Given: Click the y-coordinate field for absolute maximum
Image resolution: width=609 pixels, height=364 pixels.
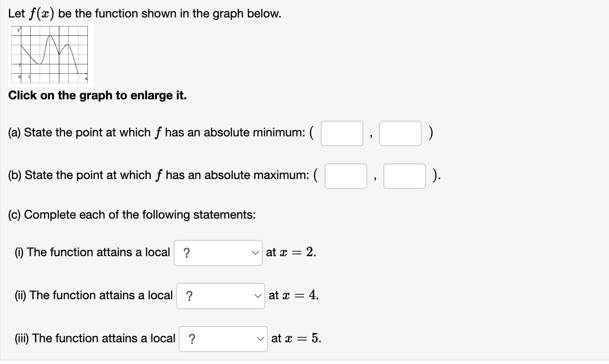Looking at the screenshot, I should click(404, 176).
